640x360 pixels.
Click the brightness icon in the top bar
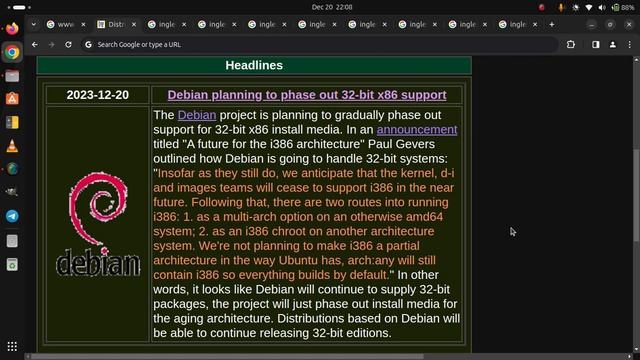pos(576,7)
